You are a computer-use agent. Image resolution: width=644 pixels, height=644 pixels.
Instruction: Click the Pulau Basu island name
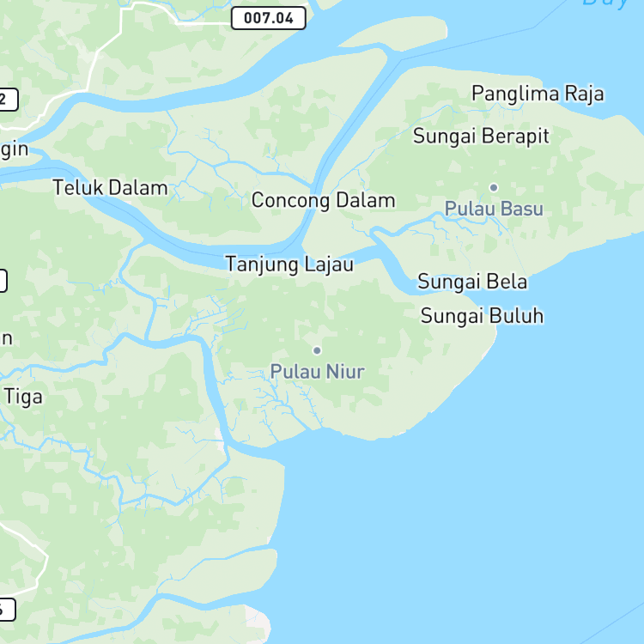pyautogui.click(x=494, y=209)
